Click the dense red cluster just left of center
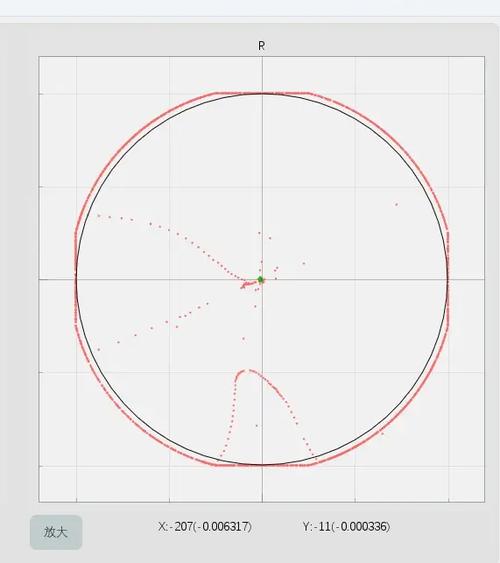 tap(247, 285)
